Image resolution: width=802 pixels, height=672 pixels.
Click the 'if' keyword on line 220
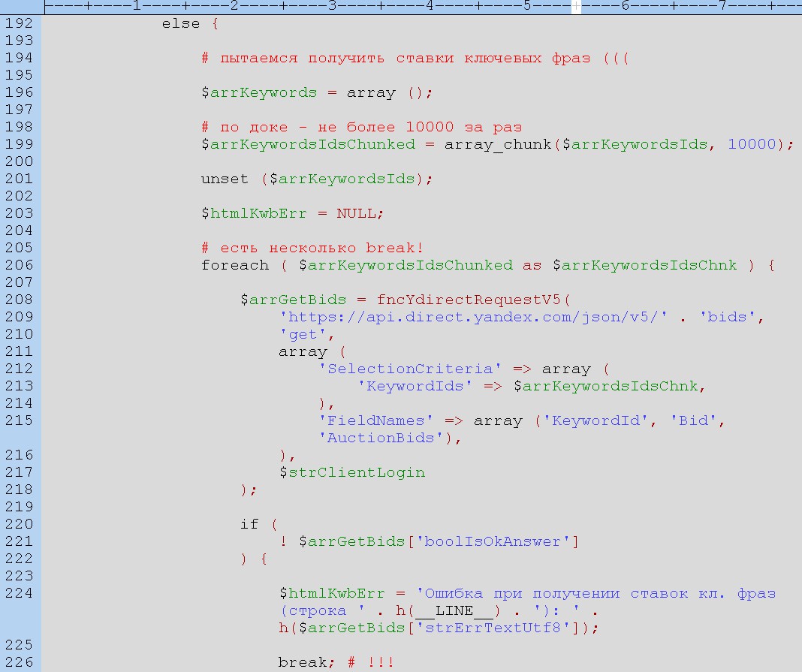(x=249, y=524)
